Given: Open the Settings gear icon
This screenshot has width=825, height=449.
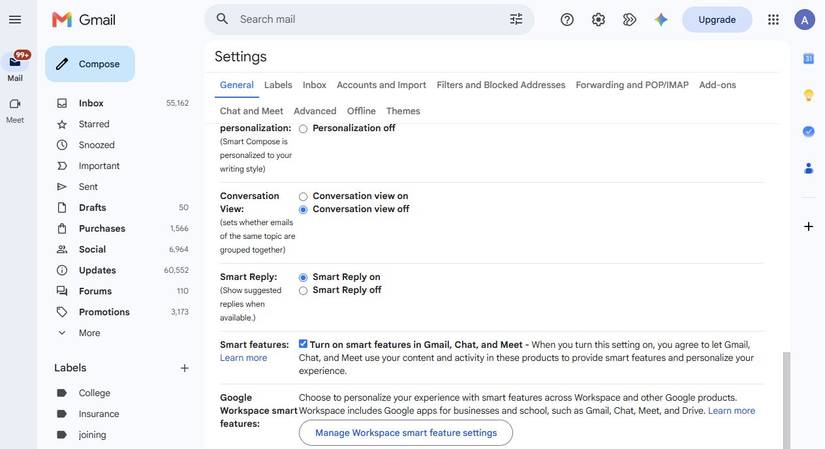Looking at the screenshot, I should pos(598,19).
